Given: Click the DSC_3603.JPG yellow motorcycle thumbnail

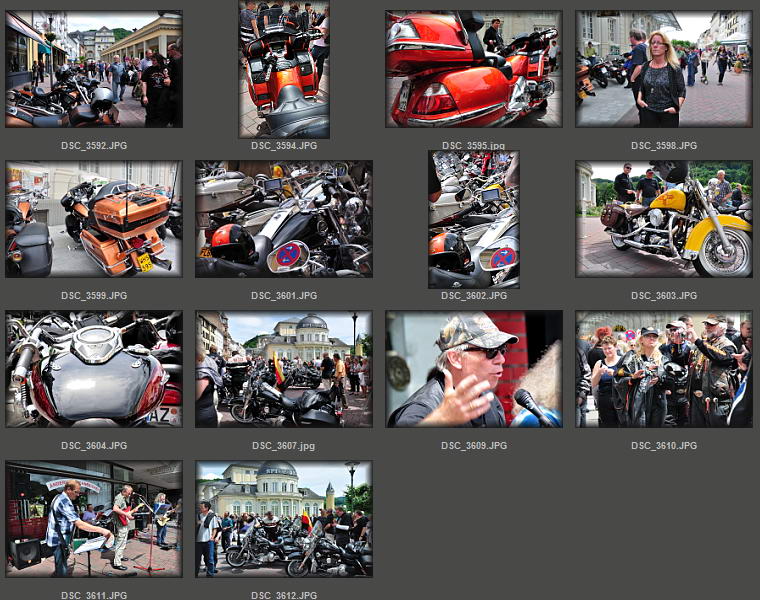Looking at the screenshot, I should click(x=664, y=219).
